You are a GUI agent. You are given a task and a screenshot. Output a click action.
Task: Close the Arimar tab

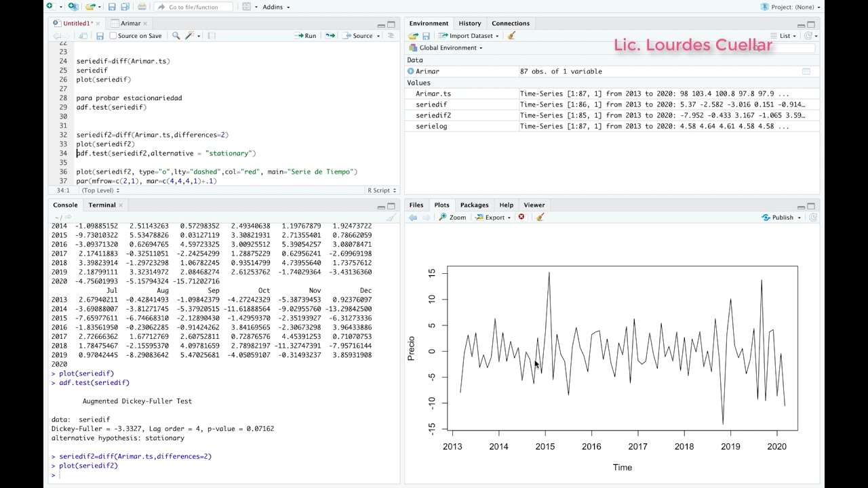click(x=145, y=24)
